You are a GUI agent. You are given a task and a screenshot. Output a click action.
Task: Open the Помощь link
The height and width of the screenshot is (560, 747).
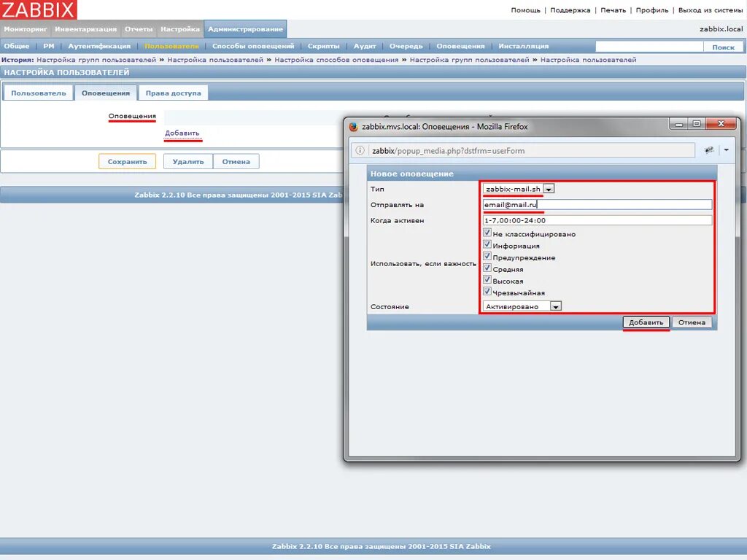525,10
